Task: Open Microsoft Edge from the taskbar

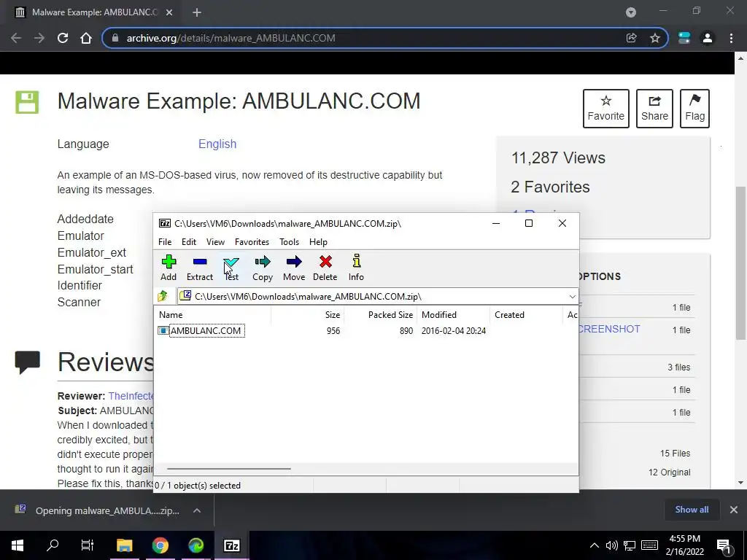Action: point(196,545)
